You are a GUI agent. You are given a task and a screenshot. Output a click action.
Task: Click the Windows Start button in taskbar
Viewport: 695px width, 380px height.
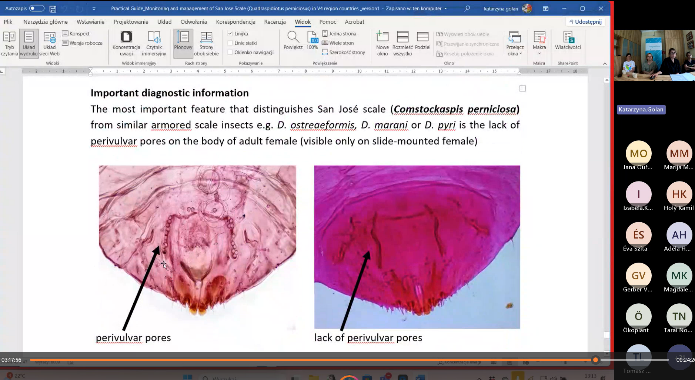pyautogui.click(x=187, y=377)
